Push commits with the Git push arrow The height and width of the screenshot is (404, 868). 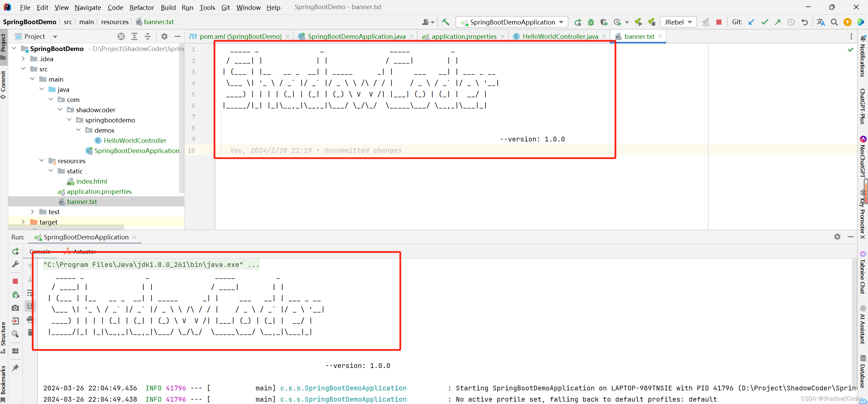click(x=778, y=22)
